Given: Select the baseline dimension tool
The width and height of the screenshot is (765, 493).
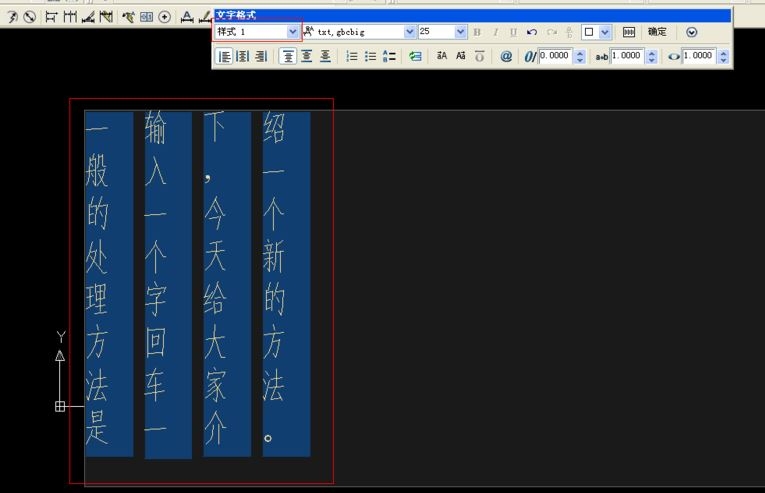Looking at the screenshot, I should (51, 17).
